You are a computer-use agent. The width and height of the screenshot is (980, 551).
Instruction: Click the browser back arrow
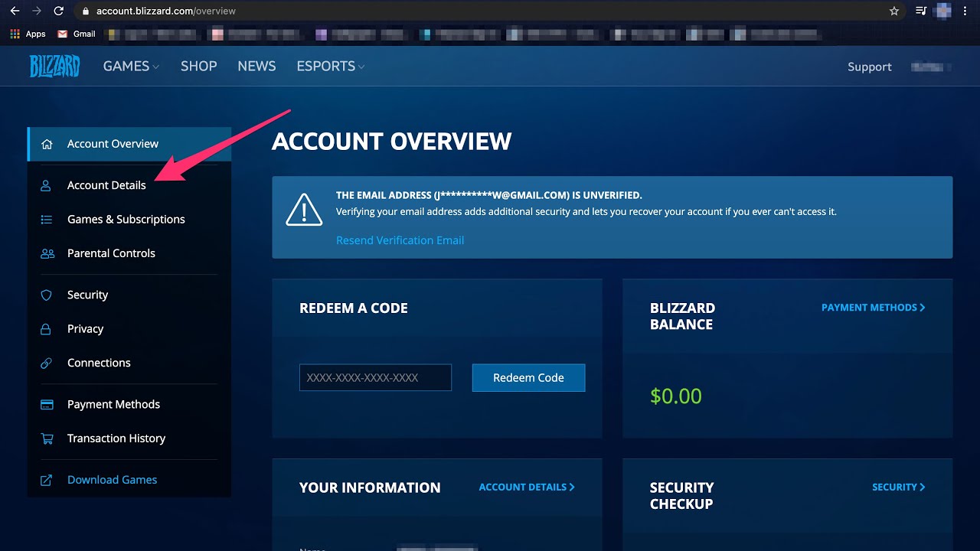[15, 11]
